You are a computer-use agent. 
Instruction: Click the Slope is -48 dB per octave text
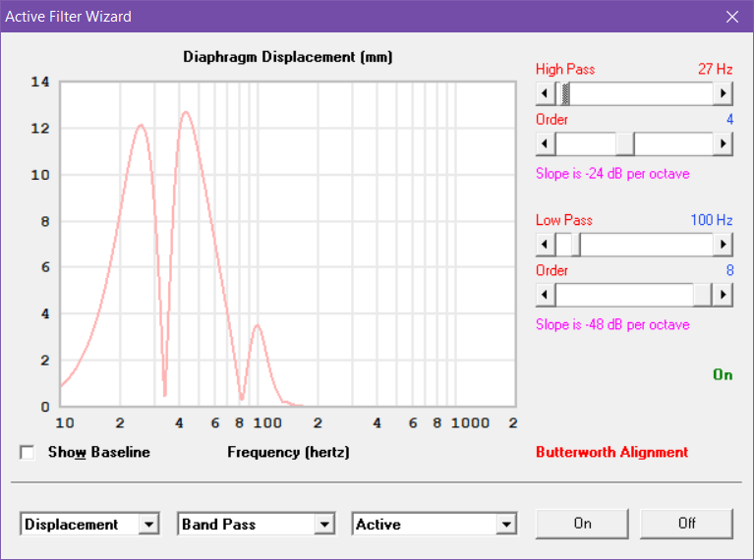pos(612,324)
